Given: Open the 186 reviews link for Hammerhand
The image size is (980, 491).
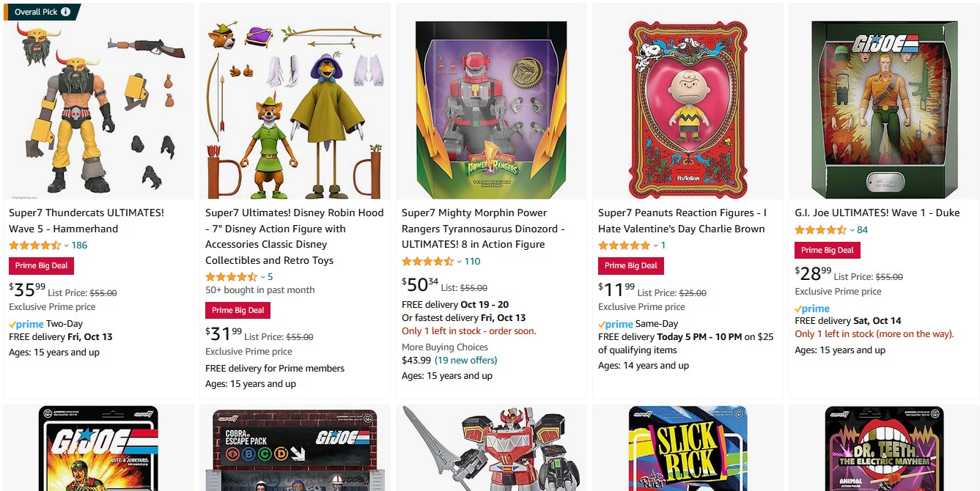Looking at the screenshot, I should click(x=79, y=245).
